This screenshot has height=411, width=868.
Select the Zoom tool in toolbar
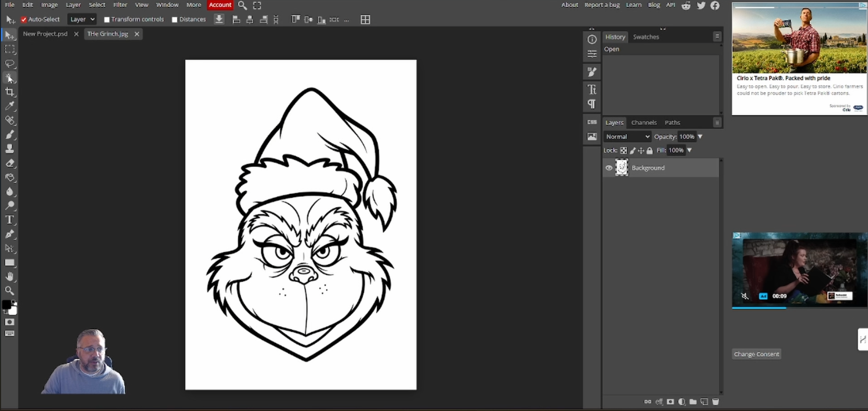[x=10, y=291]
